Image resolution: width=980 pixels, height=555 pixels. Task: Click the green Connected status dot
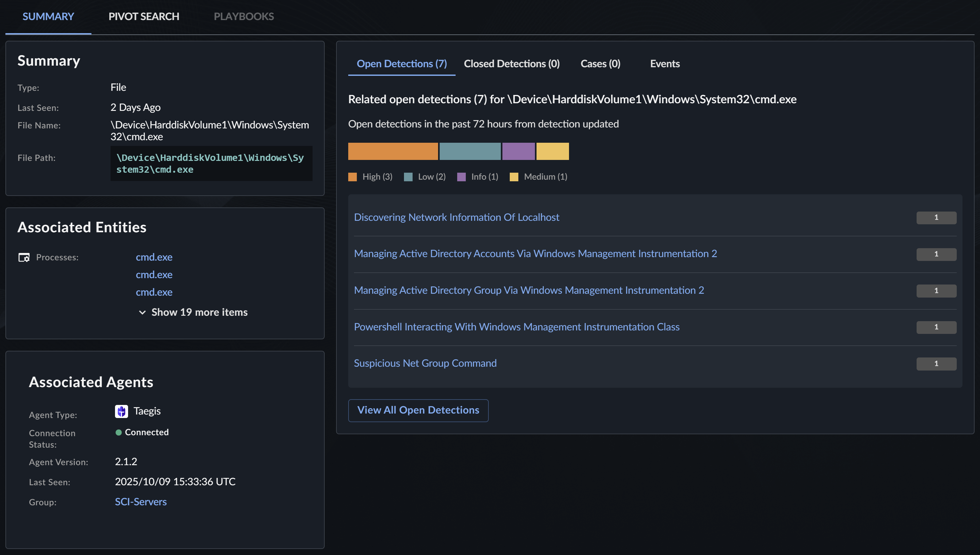119,432
